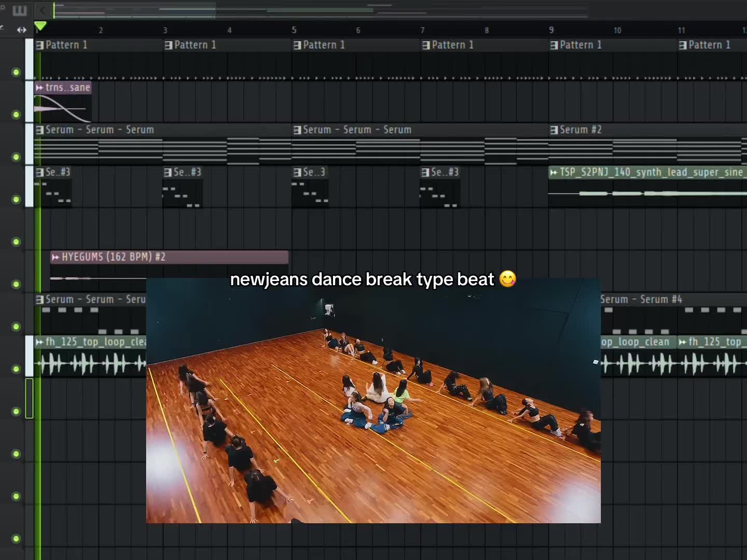Mute the HYEGUMS (162 BPM) #2 track

(x=16, y=284)
